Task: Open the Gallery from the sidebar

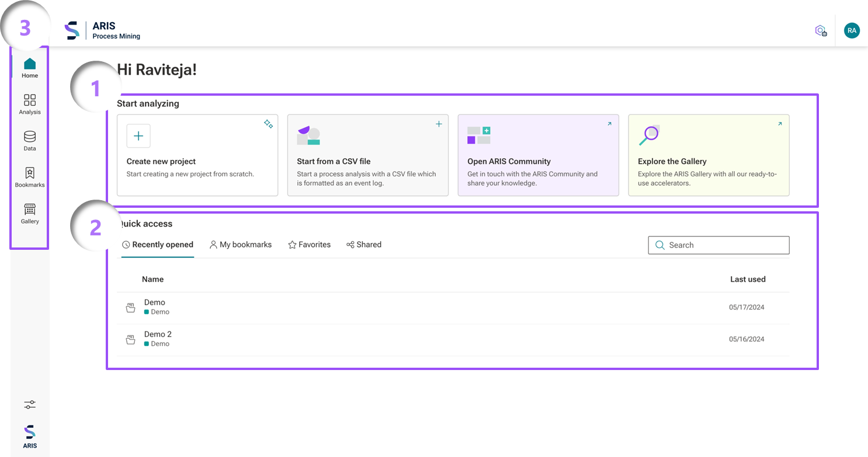Action: click(29, 213)
